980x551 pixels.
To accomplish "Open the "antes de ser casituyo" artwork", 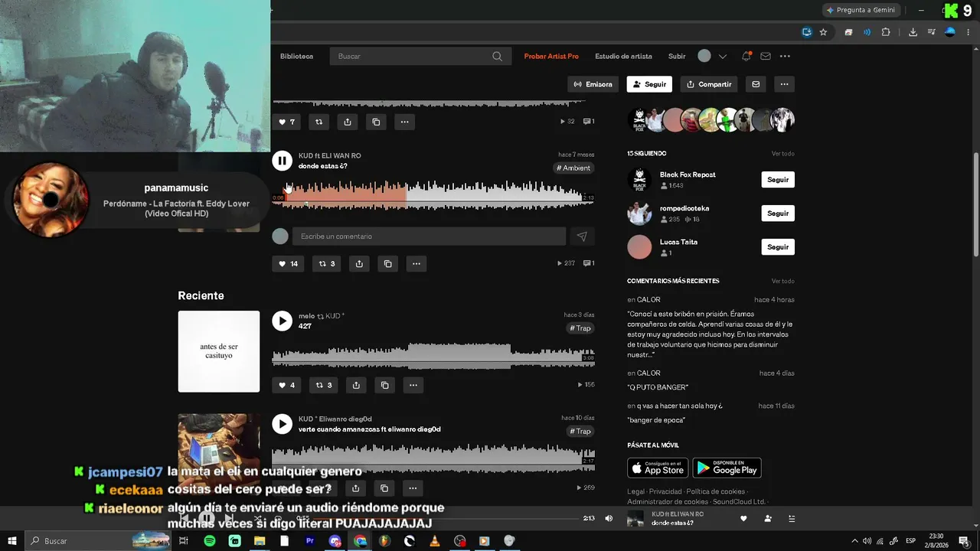I will (219, 351).
